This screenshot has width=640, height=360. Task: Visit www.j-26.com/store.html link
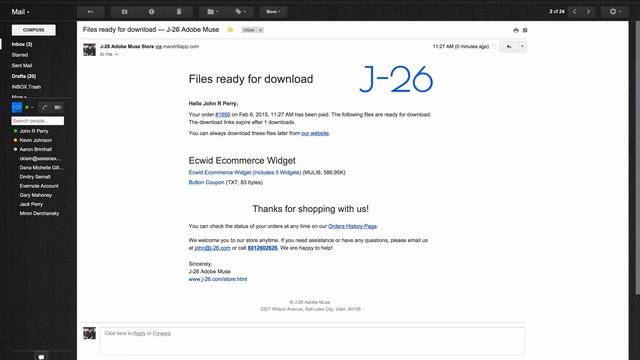(x=218, y=279)
